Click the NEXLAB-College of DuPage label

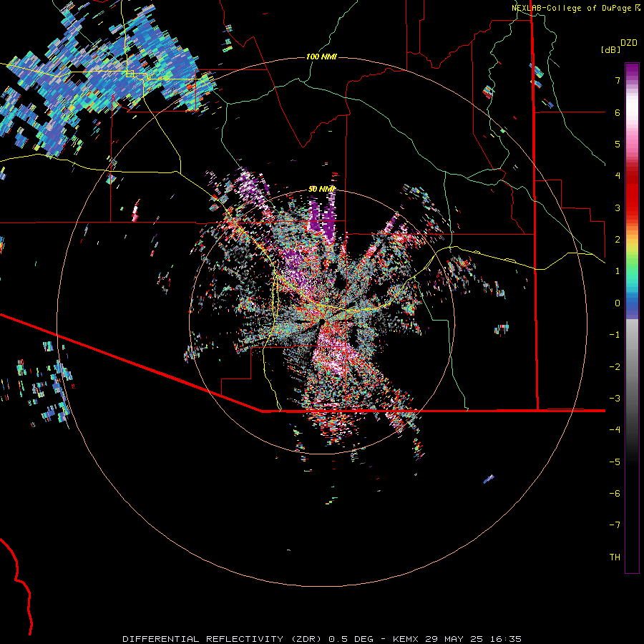point(571,8)
